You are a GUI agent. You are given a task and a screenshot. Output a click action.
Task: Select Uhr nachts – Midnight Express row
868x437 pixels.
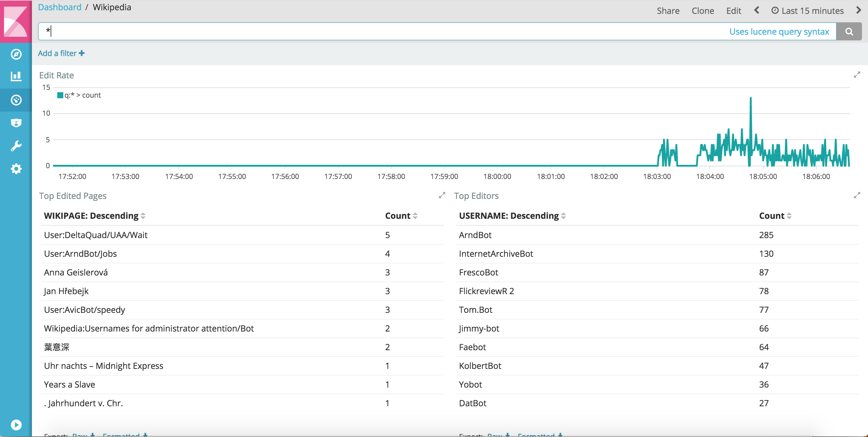[242, 366]
